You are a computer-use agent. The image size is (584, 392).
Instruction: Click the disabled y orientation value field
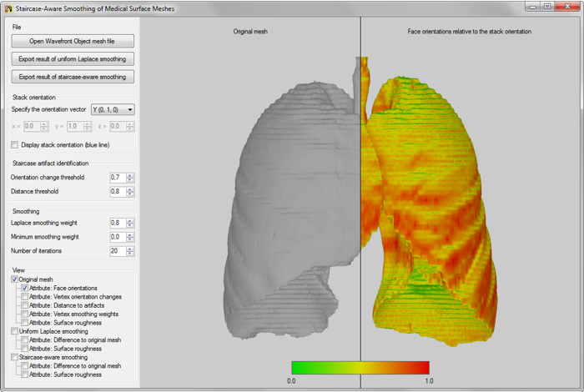coord(76,127)
